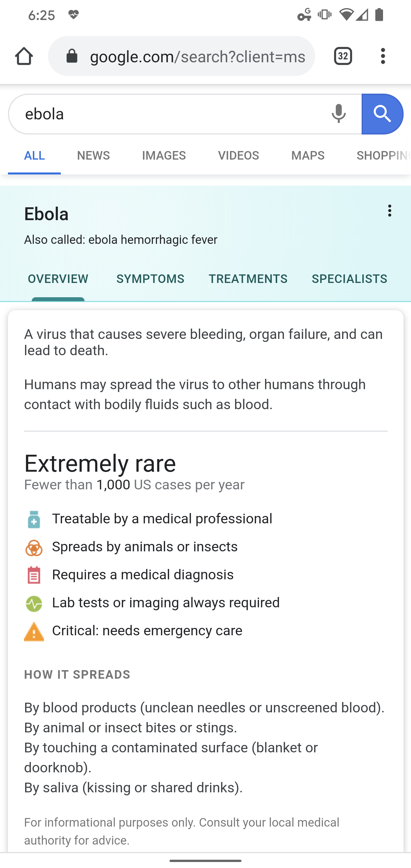Viewport: 411px width, 868px height.
Task: Open the tab switcher showing 32 tabs
Action: coord(343,56)
